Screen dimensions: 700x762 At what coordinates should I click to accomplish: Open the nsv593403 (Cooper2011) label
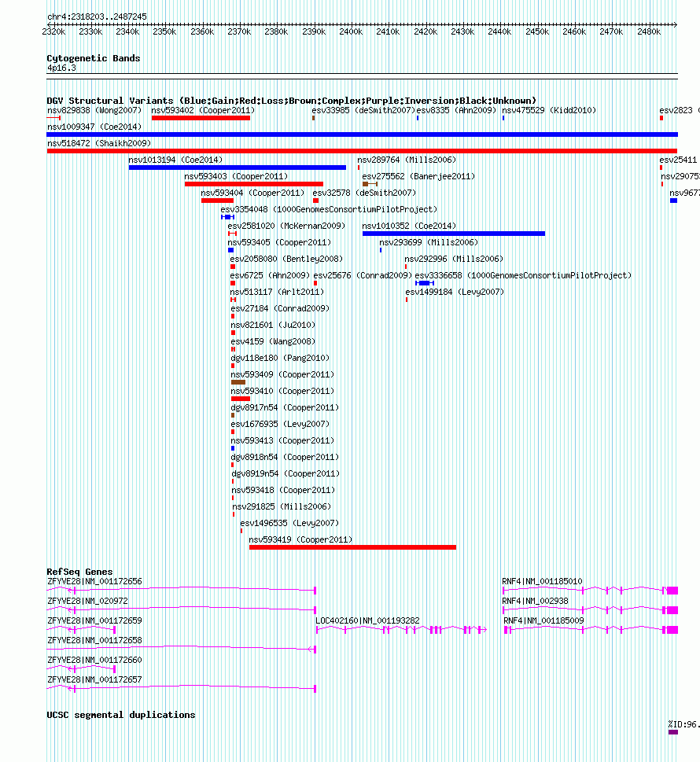click(x=236, y=176)
